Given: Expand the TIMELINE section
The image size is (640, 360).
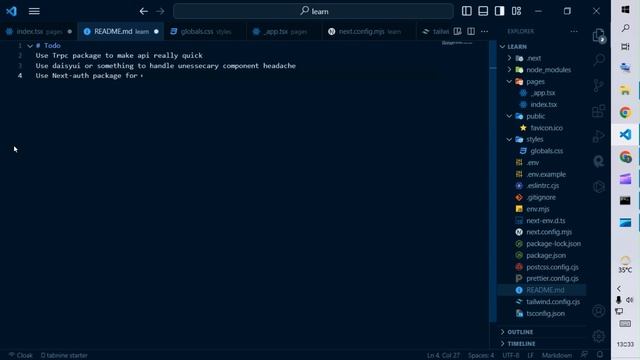Looking at the screenshot, I should click(x=521, y=344).
